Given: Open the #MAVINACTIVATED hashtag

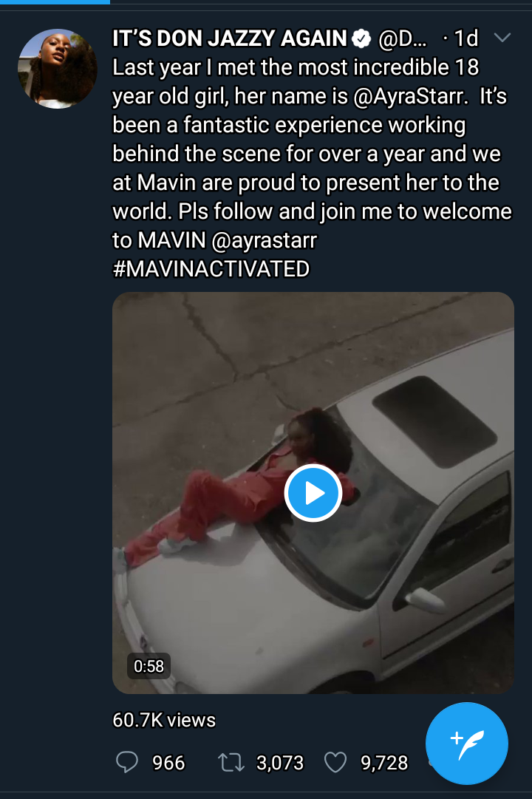Looking at the screenshot, I should (x=211, y=268).
